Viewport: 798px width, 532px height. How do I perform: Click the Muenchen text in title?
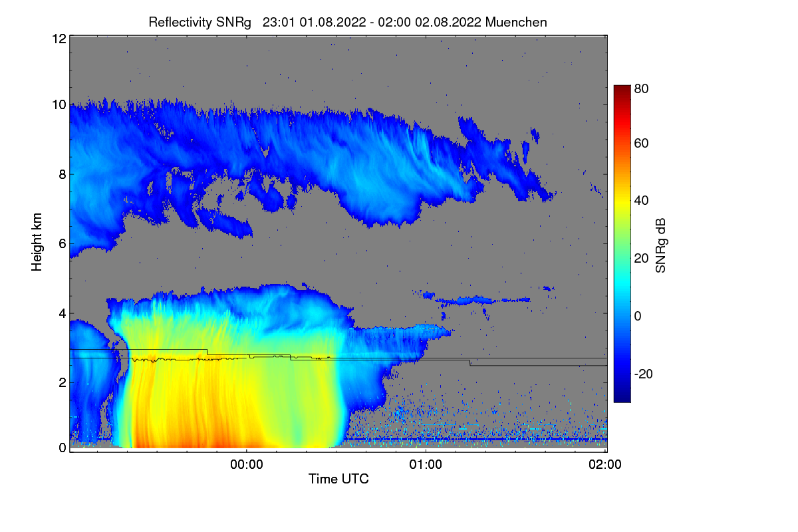click(516, 22)
